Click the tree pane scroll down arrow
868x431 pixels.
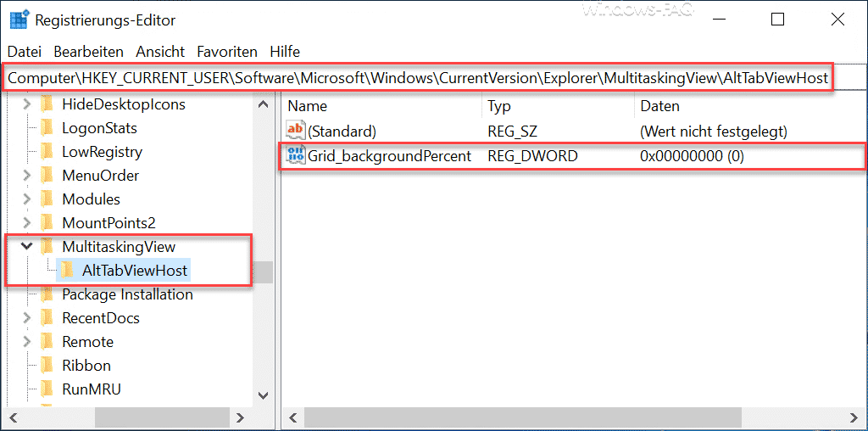tap(264, 395)
